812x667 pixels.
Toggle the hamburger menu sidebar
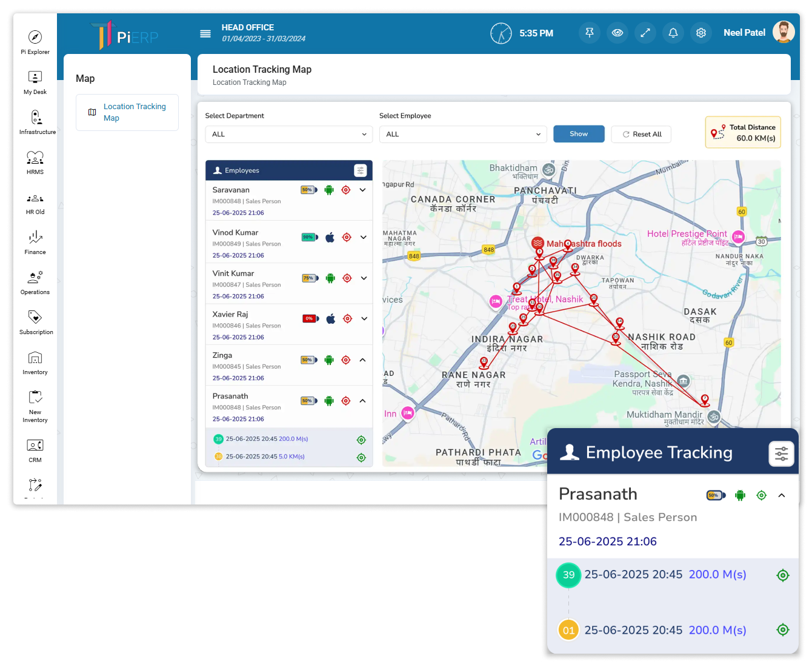[205, 33]
